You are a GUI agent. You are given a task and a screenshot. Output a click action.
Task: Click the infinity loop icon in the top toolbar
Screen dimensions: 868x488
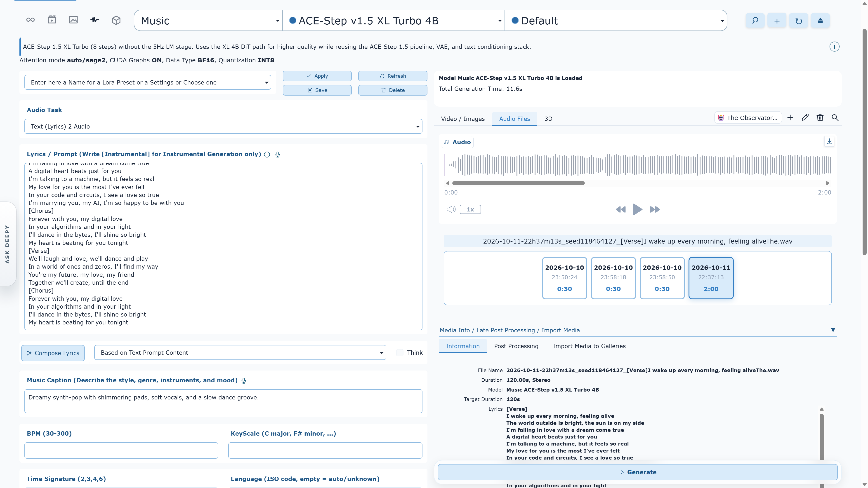click(30, 20)
